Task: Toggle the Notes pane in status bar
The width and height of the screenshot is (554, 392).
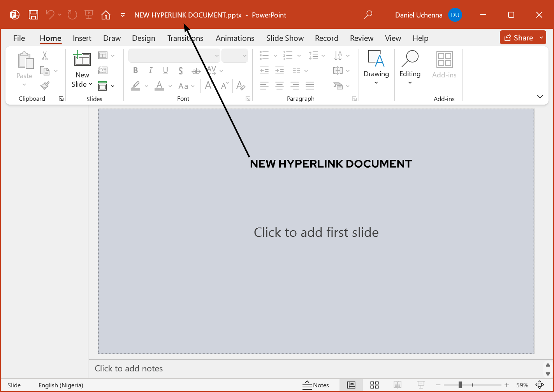Action: pos(316,385)
